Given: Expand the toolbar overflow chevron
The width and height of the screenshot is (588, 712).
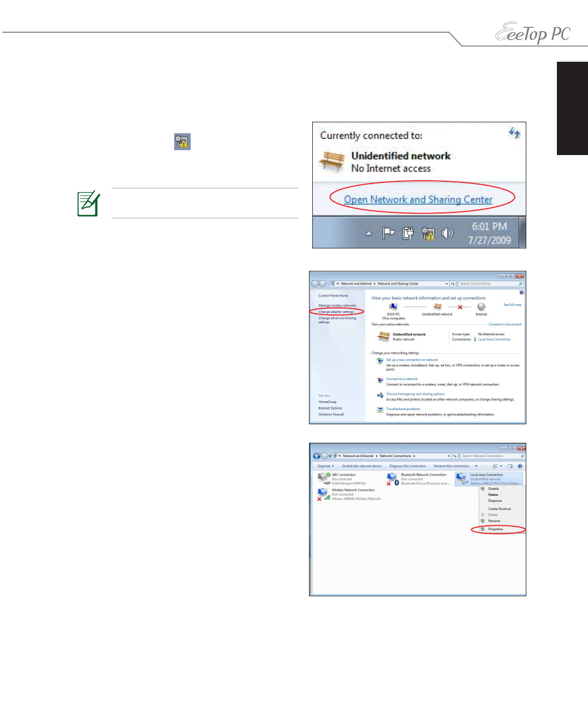Looking at the screenshot, I should pos(476,466).
